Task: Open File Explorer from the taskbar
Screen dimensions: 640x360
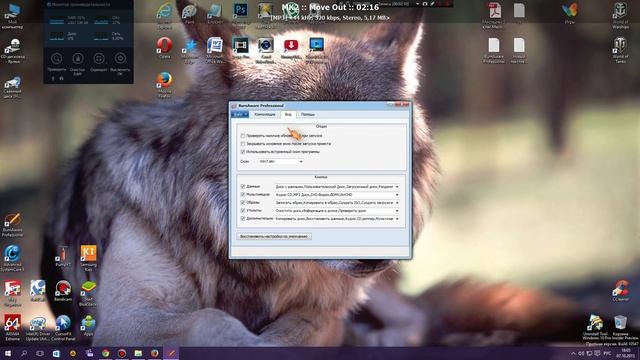Action: [138, 353]
